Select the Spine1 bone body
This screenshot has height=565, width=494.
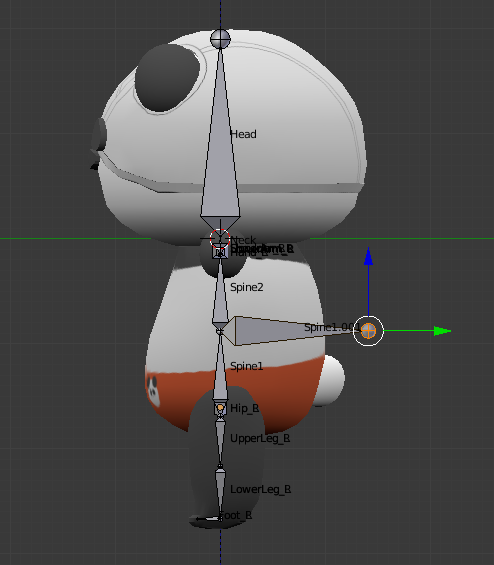(220, 368)
